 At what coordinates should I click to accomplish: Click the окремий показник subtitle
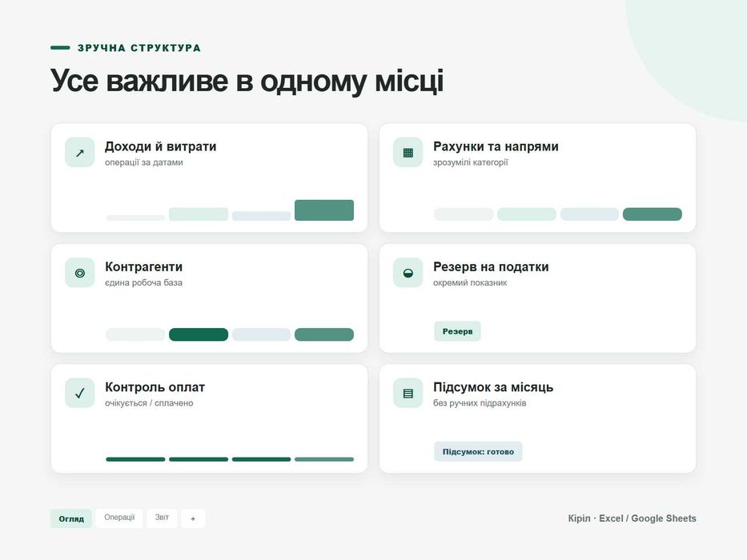click(x=470, y=283)
